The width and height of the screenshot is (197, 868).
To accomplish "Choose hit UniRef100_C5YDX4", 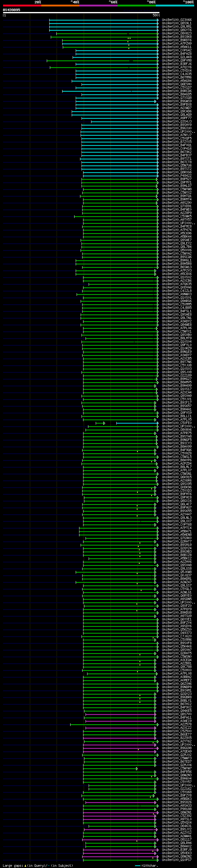I will click(x=176, y=71).
